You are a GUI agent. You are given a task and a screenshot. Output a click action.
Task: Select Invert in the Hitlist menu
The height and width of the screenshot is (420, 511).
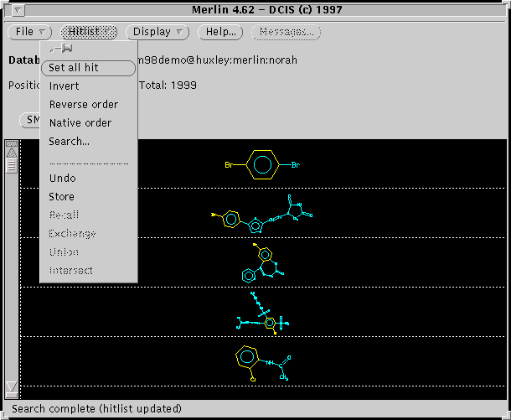pos(65,86)
